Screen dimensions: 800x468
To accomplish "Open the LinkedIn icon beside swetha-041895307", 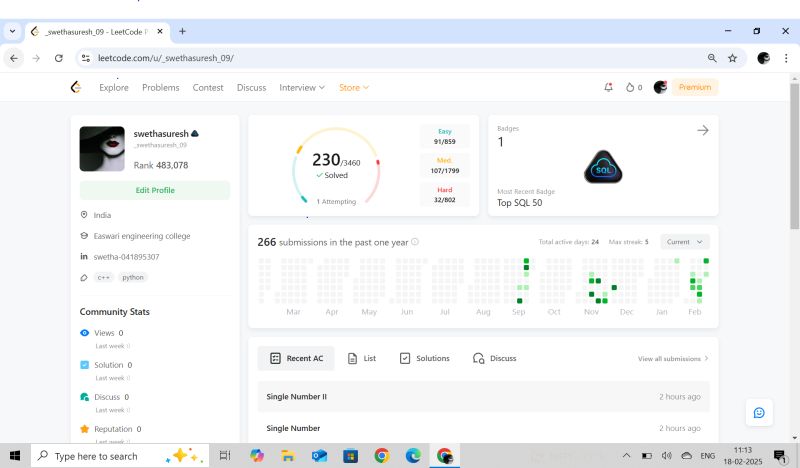I will (84, 256).
